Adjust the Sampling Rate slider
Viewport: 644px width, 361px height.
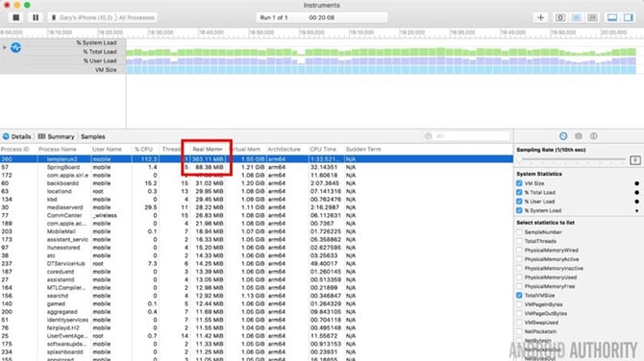[572, 159]
